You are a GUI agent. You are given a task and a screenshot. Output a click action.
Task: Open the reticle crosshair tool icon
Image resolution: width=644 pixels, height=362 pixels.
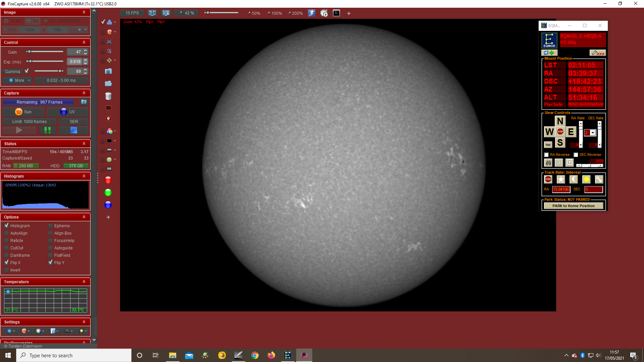tap(109, 32)
